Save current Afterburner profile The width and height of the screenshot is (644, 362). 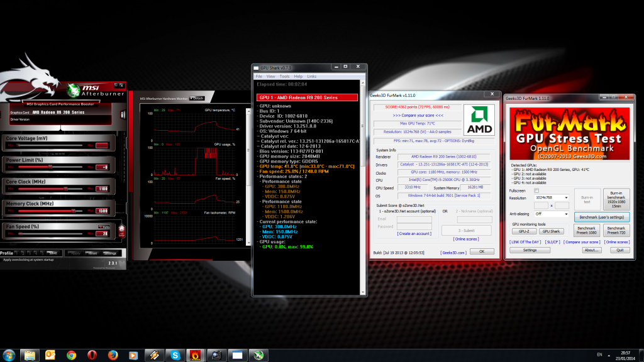(53, 253)
